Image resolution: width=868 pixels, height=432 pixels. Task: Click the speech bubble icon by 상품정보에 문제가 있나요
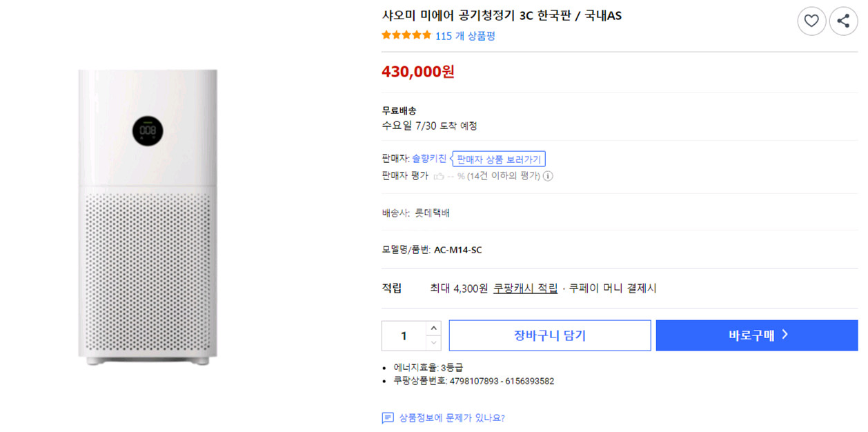(x=388, y=418)
